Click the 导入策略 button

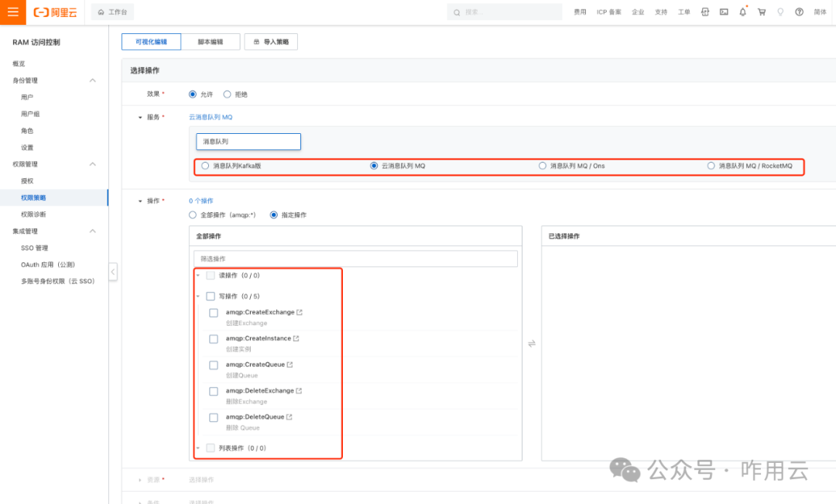click(271, 42)
